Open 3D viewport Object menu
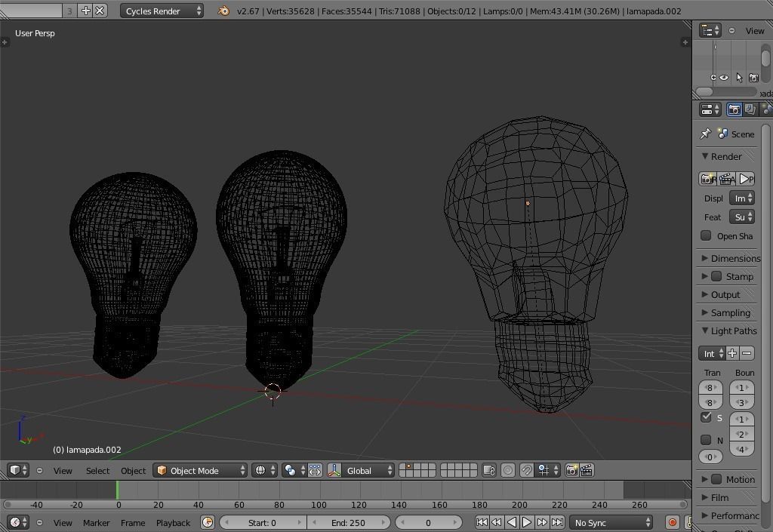This screenshot has width=773, height=532. (133, 470)
